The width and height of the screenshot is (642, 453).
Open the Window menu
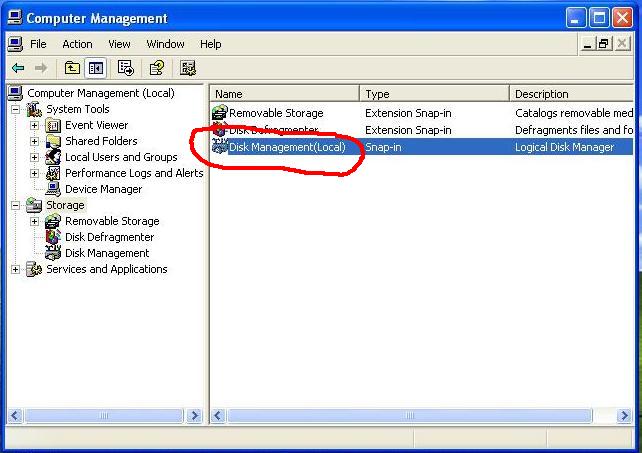[x=165, y=44]
